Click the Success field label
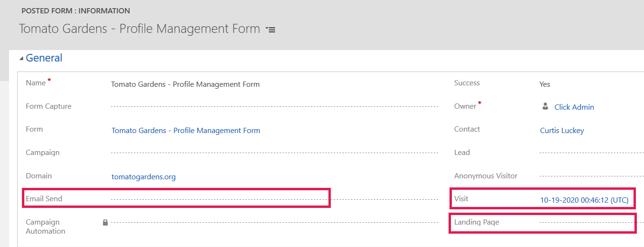644x247 pixels. click(467, 83)
